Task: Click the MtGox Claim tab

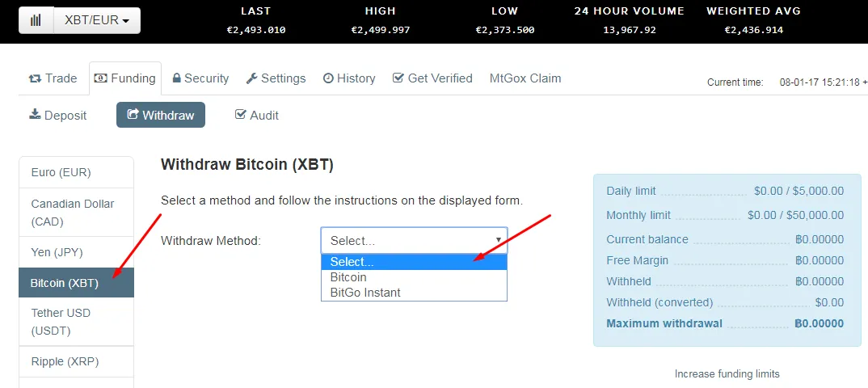Action: point(525,78)
